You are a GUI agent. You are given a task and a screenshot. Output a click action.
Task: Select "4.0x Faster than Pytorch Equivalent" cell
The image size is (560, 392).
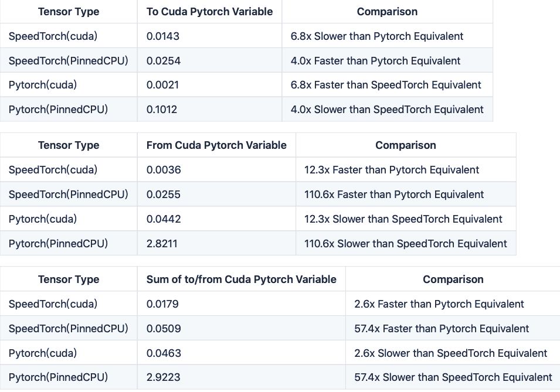pyautogui.click(x=375, y=61)
